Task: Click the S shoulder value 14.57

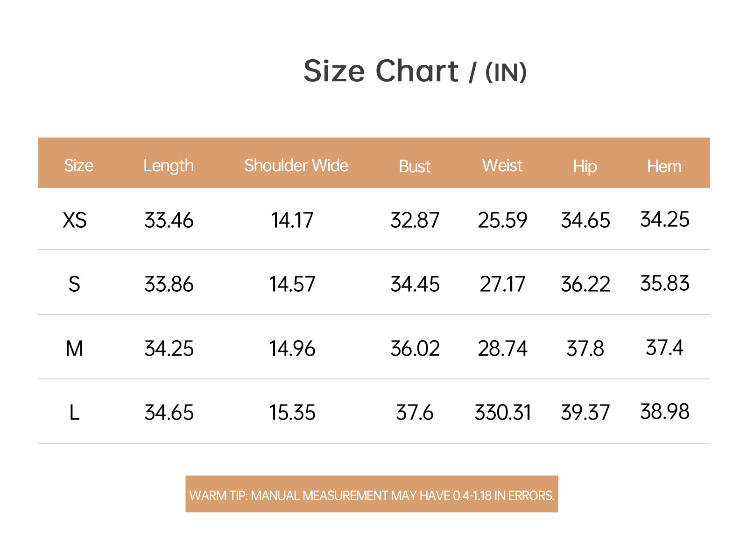Action: tap(292, 284)
